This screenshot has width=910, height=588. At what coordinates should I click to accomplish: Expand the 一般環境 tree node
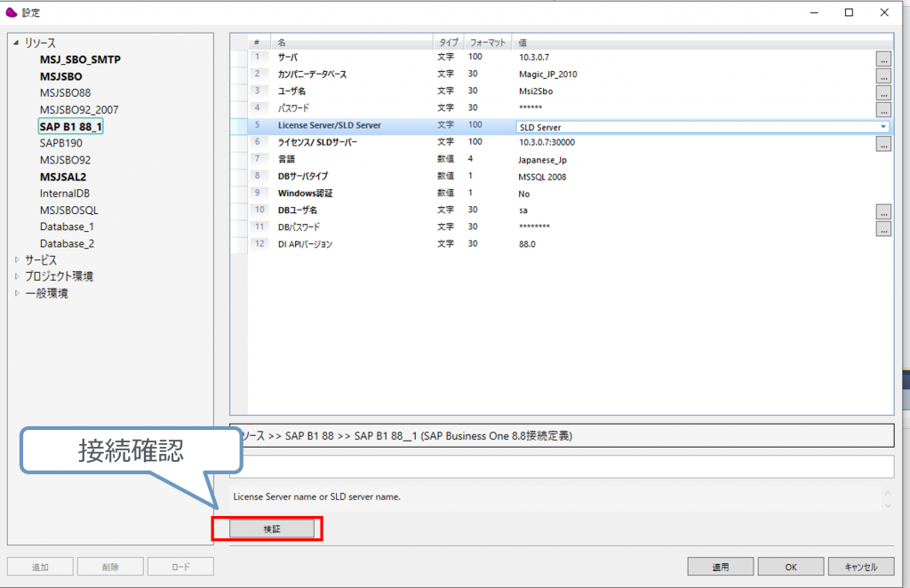16,294
